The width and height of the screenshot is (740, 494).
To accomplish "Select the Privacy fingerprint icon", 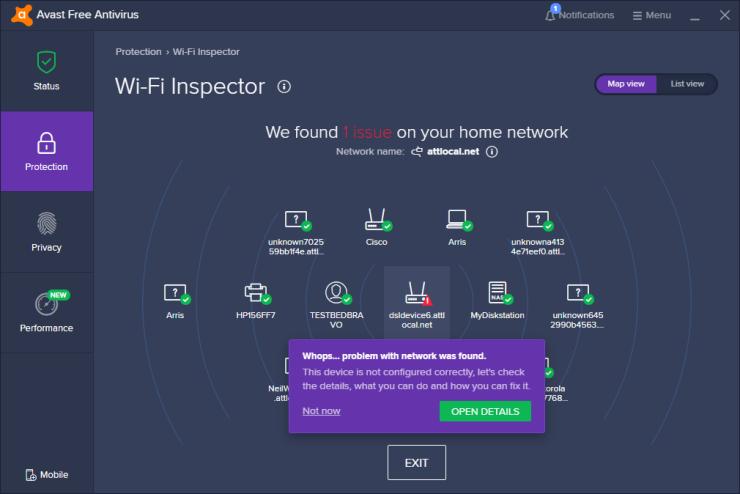I will point(46,224).
